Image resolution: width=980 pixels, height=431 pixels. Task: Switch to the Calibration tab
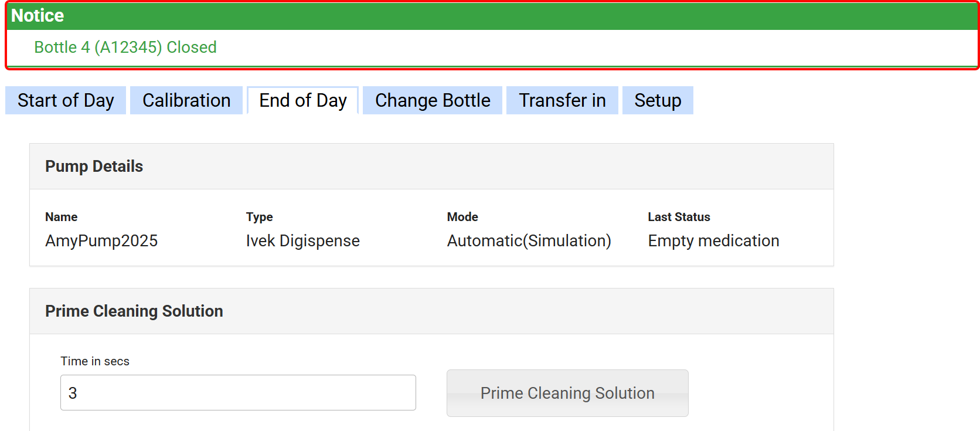point(186,100)
